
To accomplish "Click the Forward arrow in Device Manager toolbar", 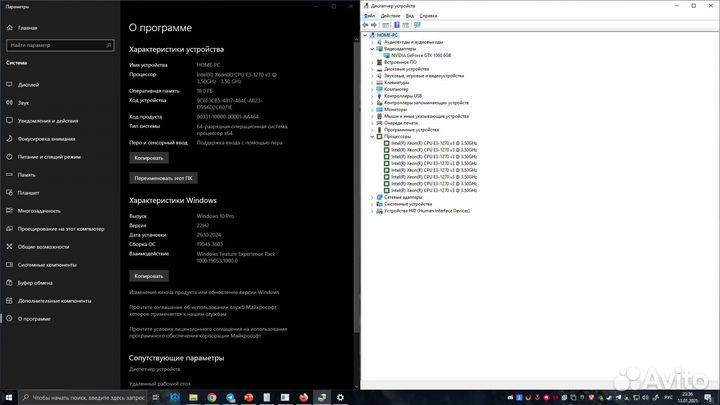I will tap(374, 25).
